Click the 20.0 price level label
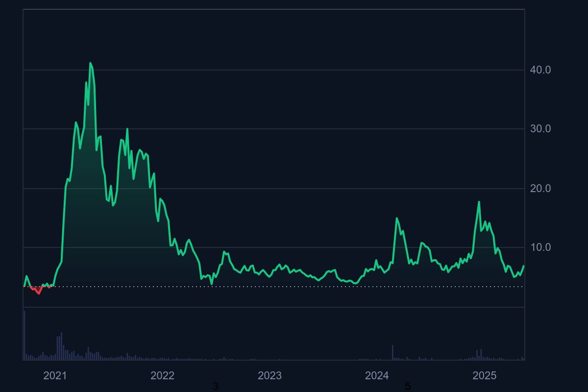Image resolution: width=588 pixels, height=392 pixels. (x=540, y=189)
